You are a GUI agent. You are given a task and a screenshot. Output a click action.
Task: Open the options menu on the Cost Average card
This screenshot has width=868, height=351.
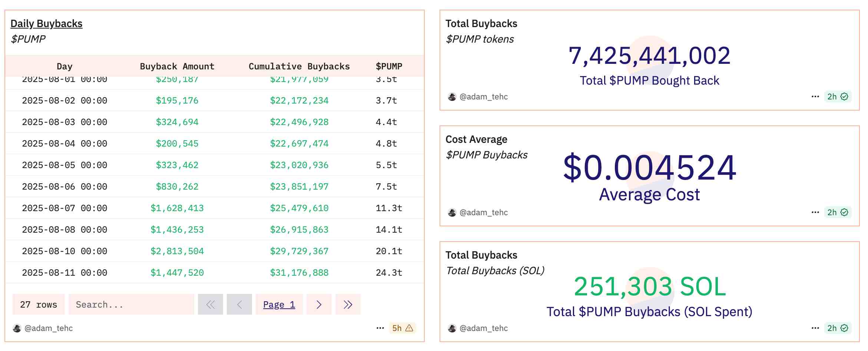click(x=815, y=212)
